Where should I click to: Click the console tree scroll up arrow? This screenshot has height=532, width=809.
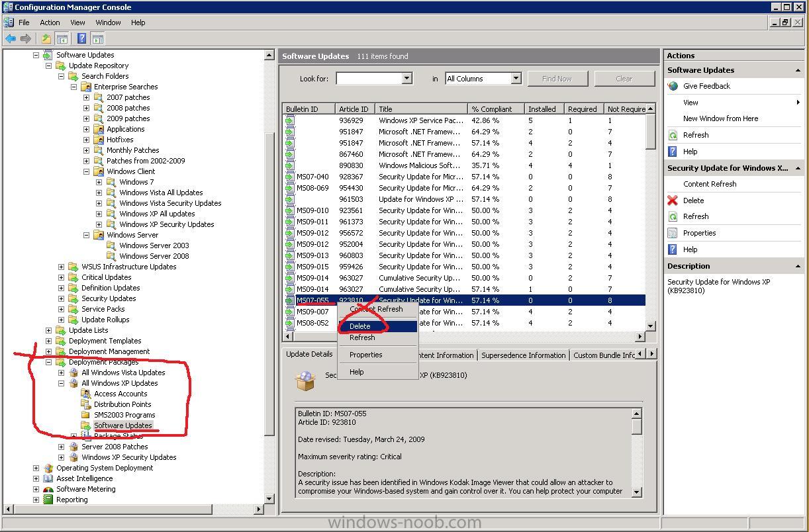tap(269, 56)
